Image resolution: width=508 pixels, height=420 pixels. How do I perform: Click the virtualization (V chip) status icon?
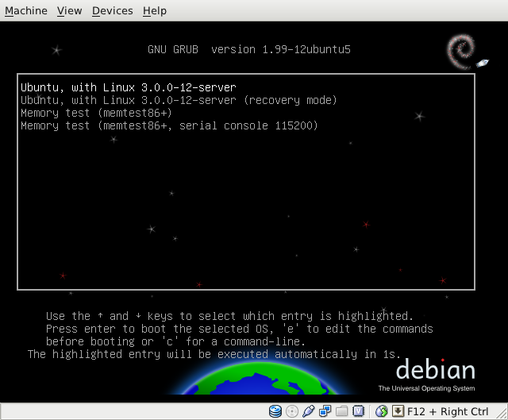pos(358,411)
